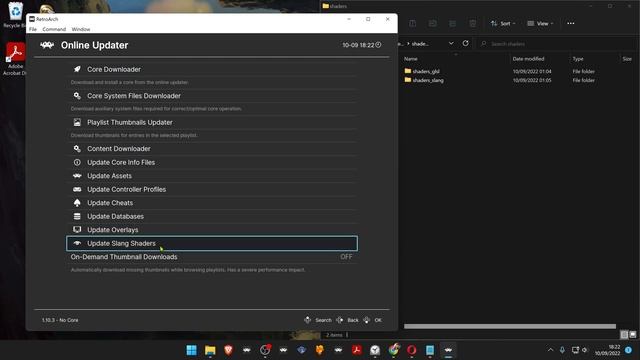Open Core System Files Downloader
Screen dimensions: 640x360
212,96
